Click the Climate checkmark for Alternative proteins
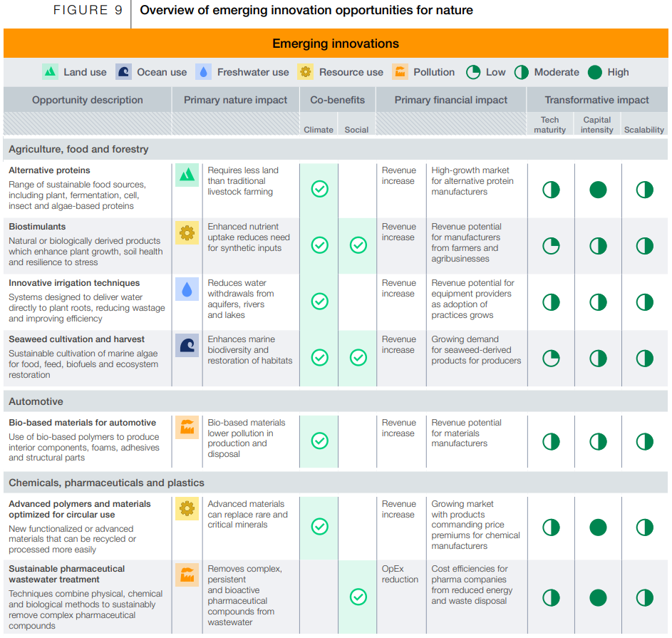 click(x=320, y=189)
